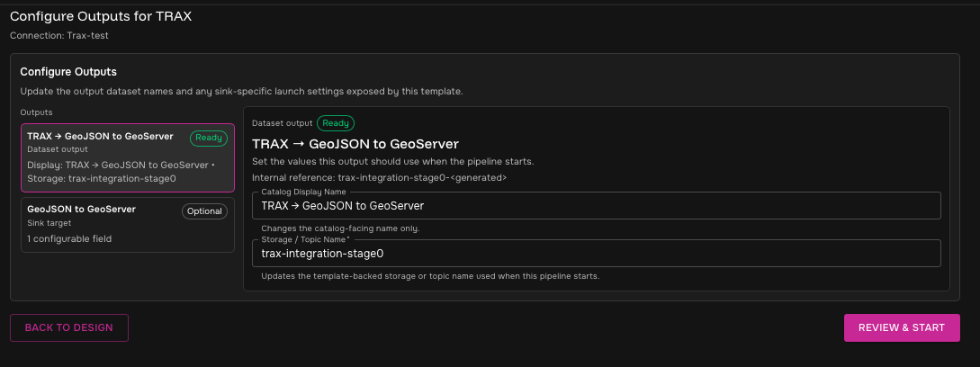Viewport: 980px width, 367px height.
Task: Click the Connection: Trax-test text
Action: tap(59, 36)
